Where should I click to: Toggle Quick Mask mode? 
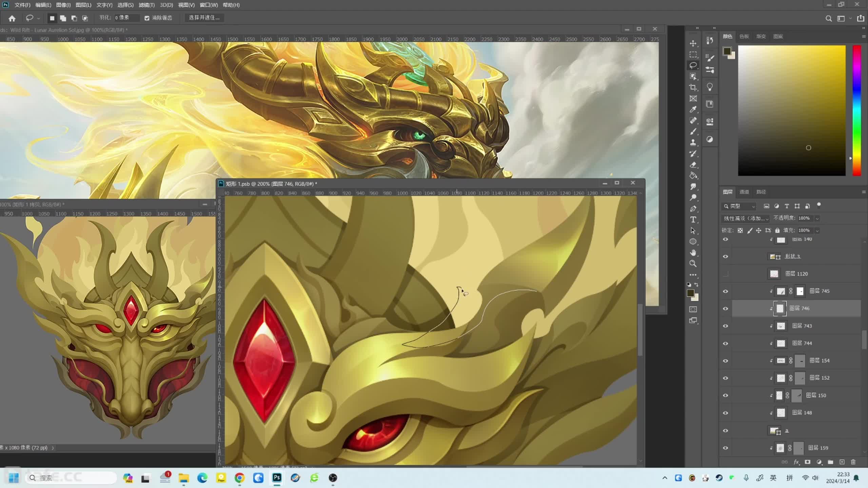pos(693,309)
